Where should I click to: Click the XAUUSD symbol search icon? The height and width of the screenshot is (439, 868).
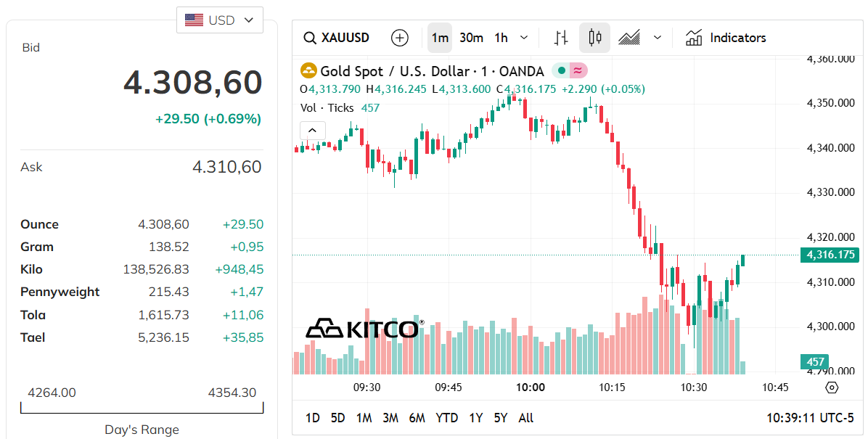[310, 38]
